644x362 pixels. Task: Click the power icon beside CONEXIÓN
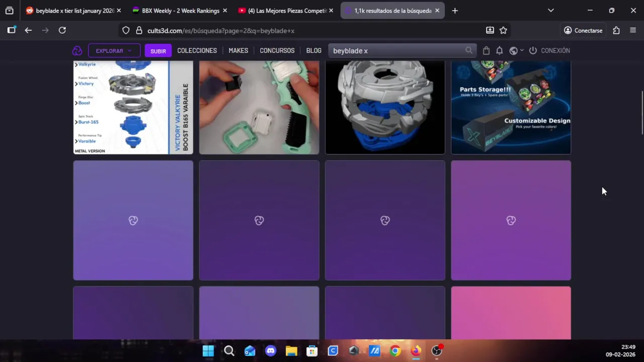pos(533,51)
